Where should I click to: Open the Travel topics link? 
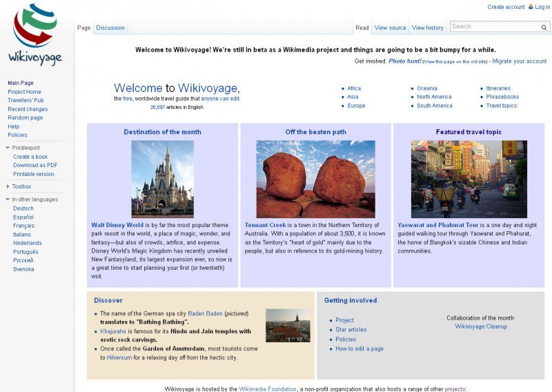pyautogui.click(x=502, y=106)
